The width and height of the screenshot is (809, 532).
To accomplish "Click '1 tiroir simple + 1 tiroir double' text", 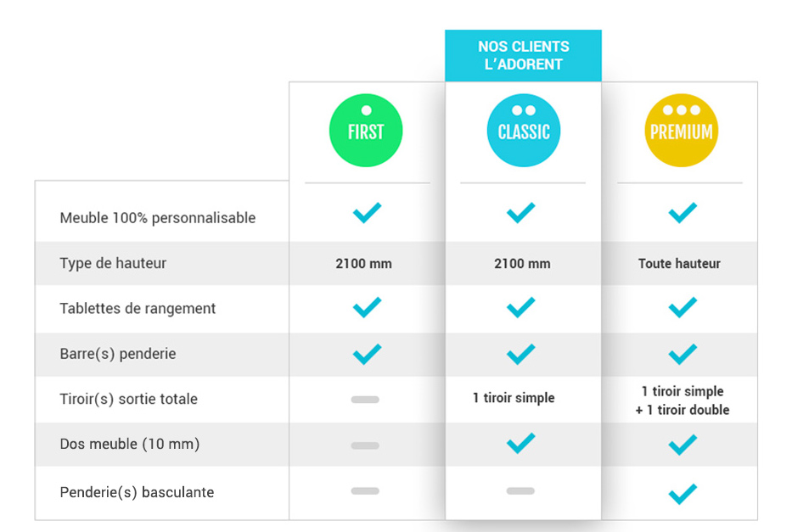I will pos(682,400).
